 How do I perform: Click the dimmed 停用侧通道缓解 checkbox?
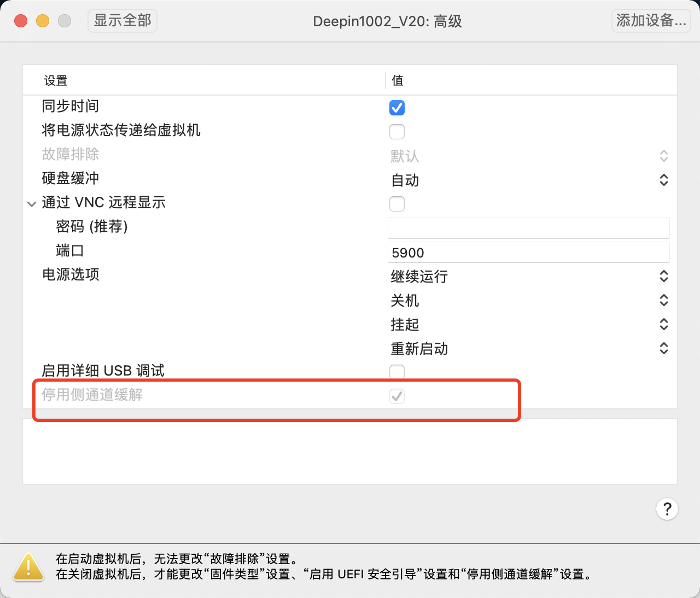tap(397, 396)
